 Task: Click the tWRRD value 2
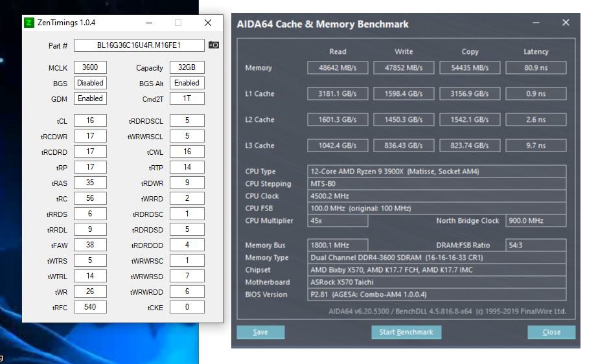[187, 198]
